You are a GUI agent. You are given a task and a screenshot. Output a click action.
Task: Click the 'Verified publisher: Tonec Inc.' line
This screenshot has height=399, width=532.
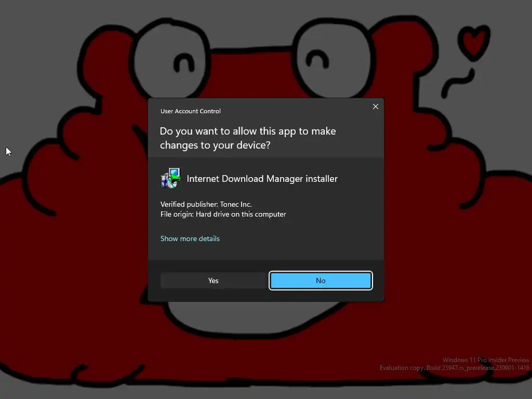(x=206, y=204)
